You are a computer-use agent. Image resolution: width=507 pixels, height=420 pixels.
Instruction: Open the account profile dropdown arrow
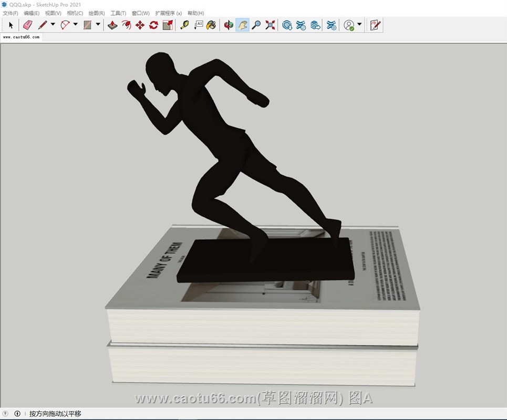[359, 24]
